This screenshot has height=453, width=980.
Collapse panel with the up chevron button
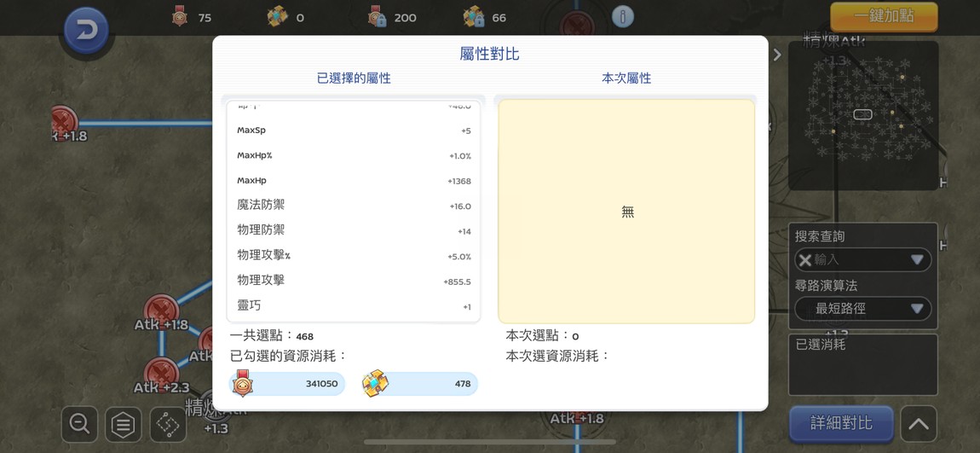click(918, 424)
